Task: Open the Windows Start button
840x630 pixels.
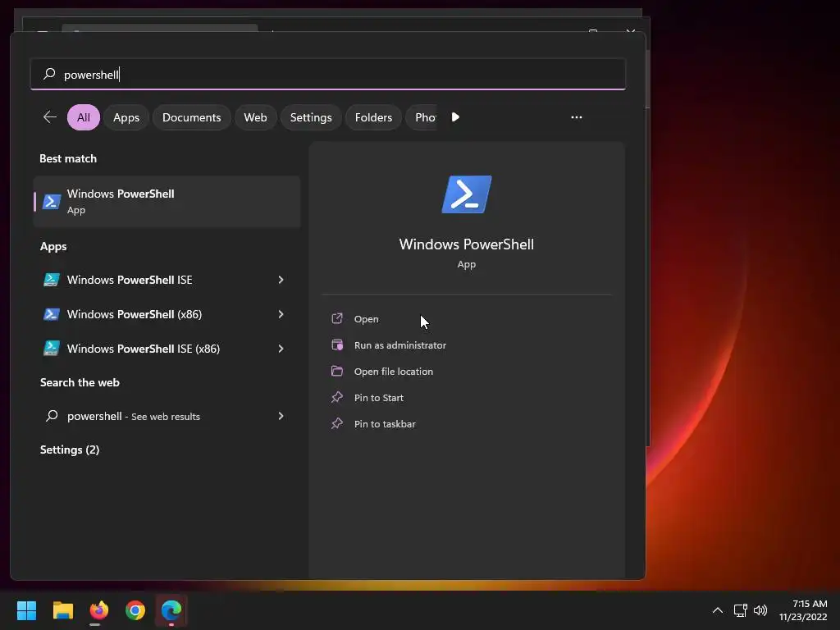Action: pos(26,610)
